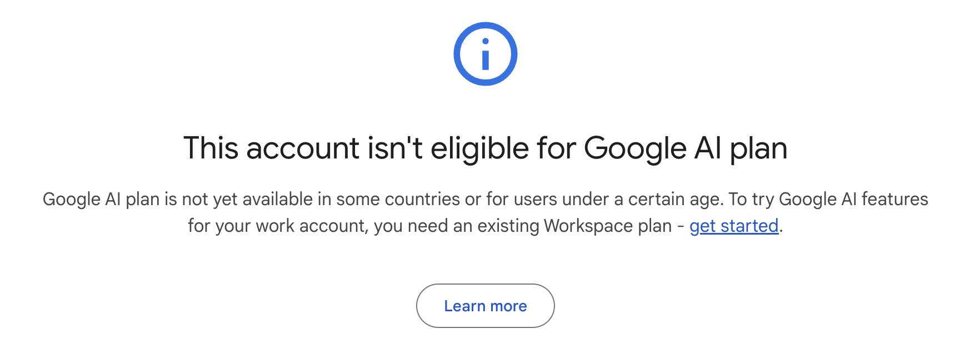Click the description paragraph's first line

pyautogui.click(x=486, y=199)
